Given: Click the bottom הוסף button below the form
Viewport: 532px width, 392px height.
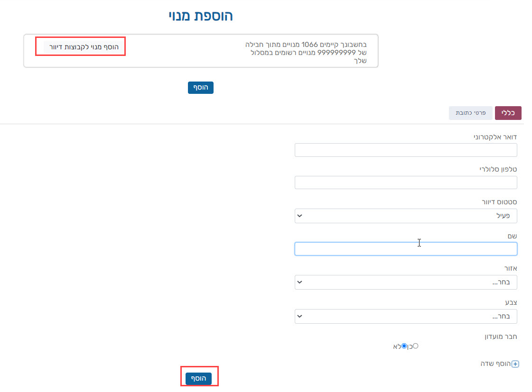Looking at the screenshot, I should pos(198,378).
